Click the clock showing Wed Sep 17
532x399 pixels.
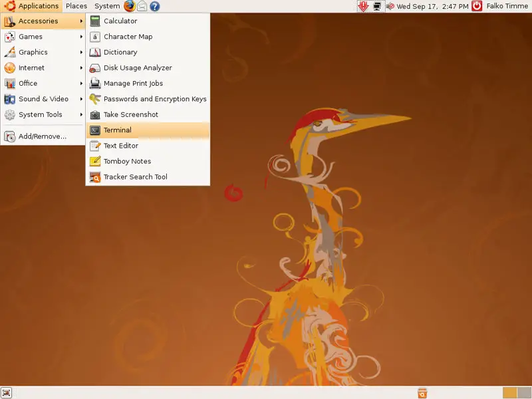click(432, 6)
